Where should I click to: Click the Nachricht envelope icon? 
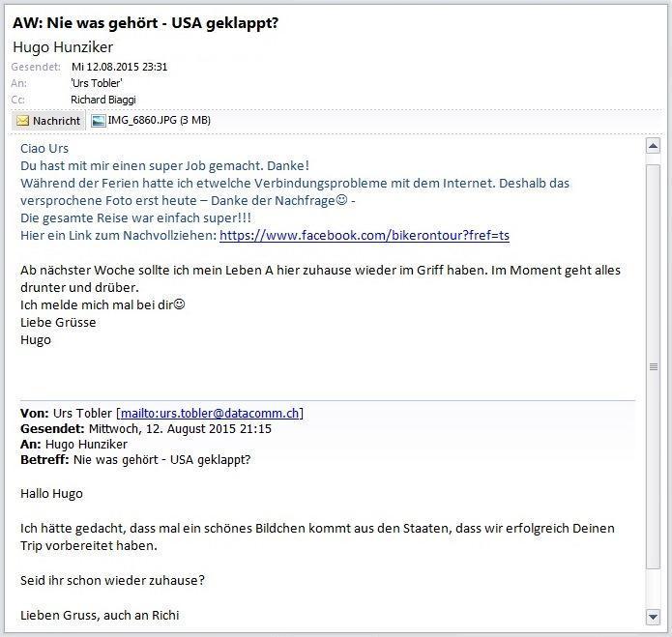pyautogui.click(x=22, y=121)
